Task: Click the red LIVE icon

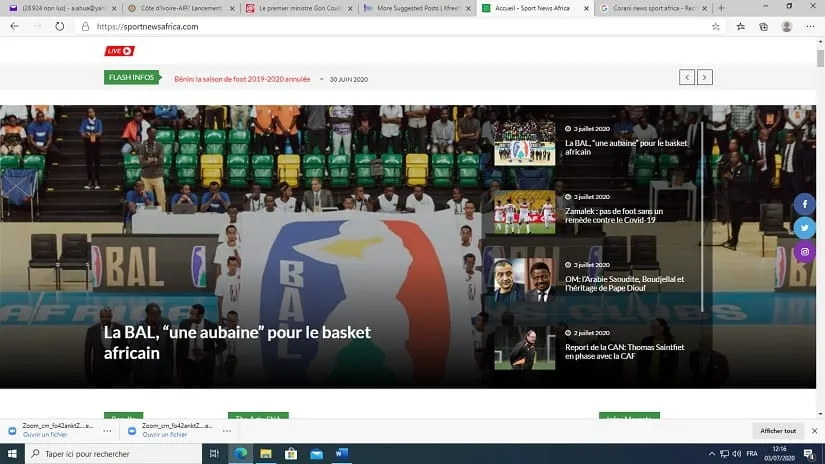Action: tap(119, 51)
